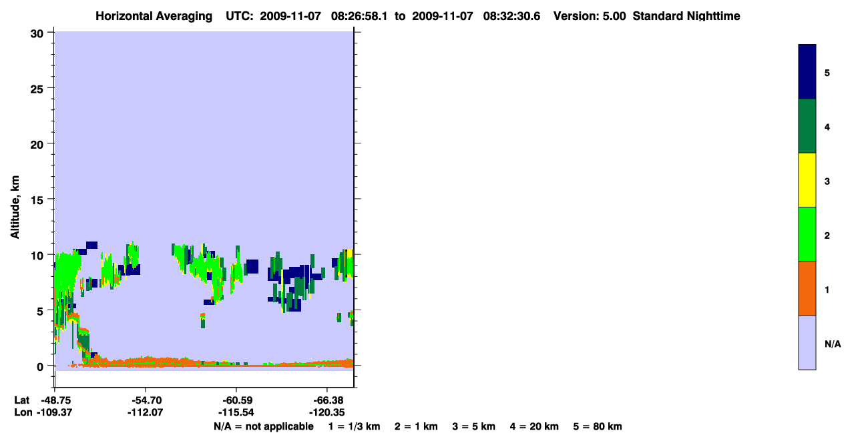Image resolution: width=868 pixels, height=445 pixels.
Task: Click the 'N/A = not applicable' legend text
Action: [x=263, y=426]
